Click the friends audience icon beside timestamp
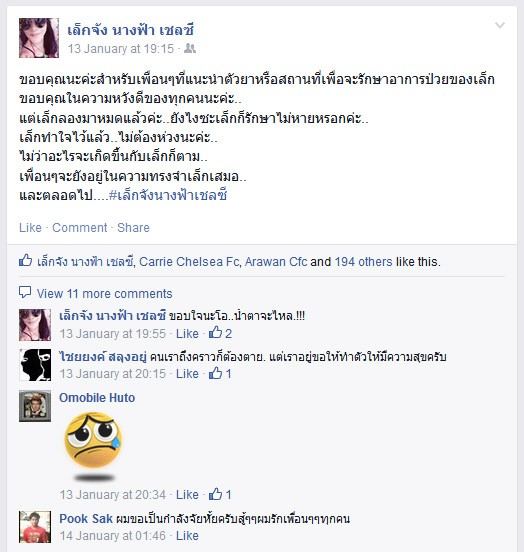The width and height of the screenshot is (524, 552). [190, 49]
